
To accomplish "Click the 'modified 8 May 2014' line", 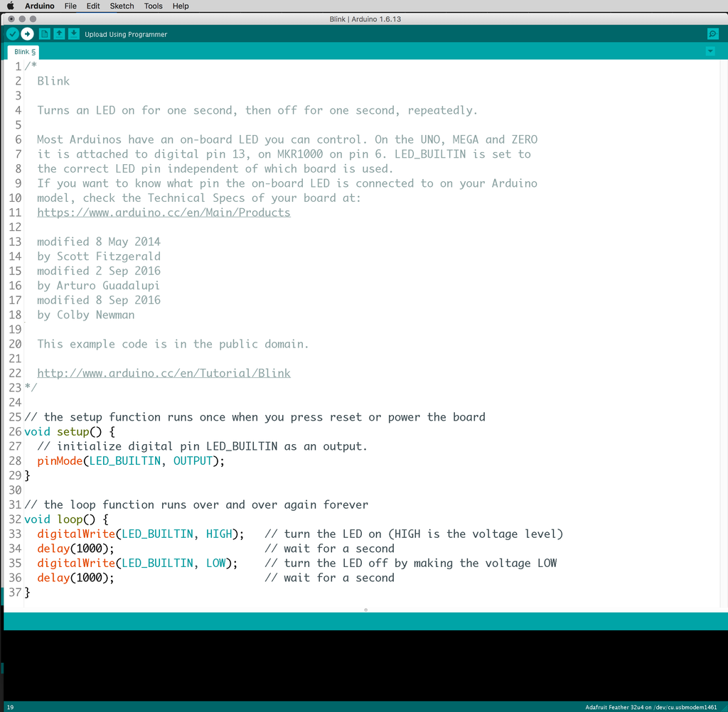I will (x=99, y=242).
